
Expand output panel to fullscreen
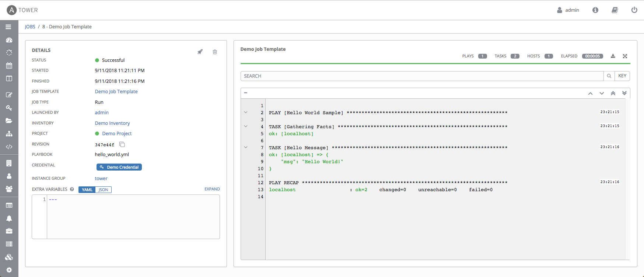(x=625, y=56)
